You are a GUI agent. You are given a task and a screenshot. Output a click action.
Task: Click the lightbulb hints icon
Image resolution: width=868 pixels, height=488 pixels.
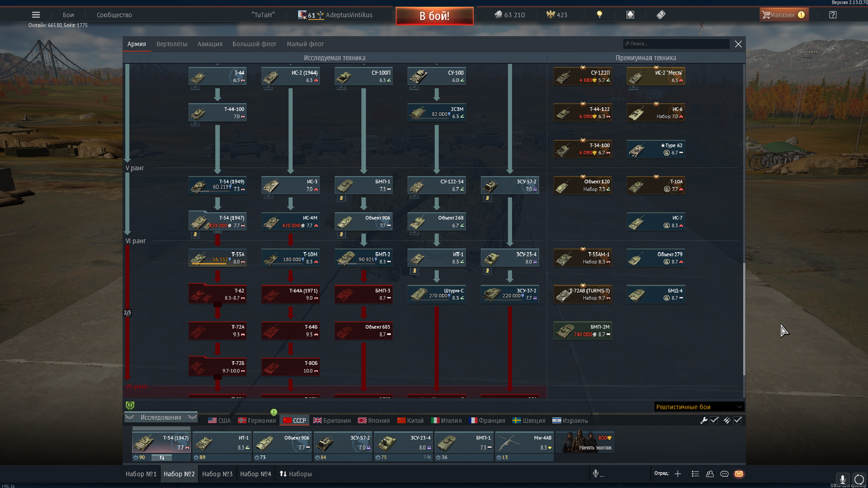tap(599, 15)
